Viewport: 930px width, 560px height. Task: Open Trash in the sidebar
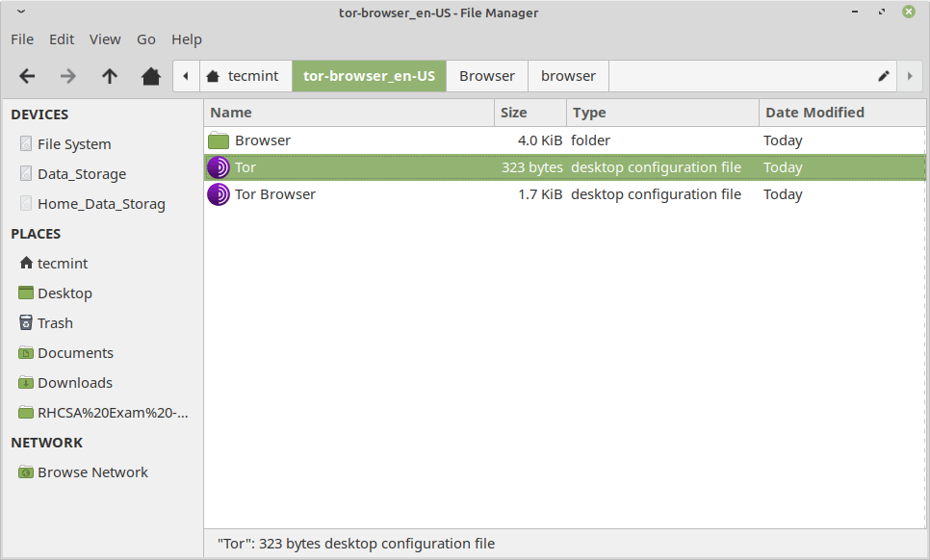(55, 323)
